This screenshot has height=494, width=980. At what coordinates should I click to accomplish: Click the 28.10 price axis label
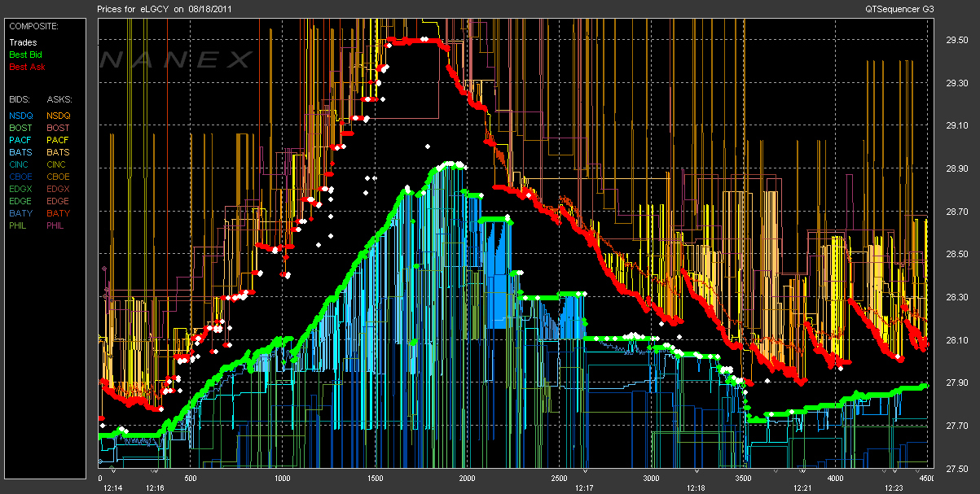coord(956,340)
